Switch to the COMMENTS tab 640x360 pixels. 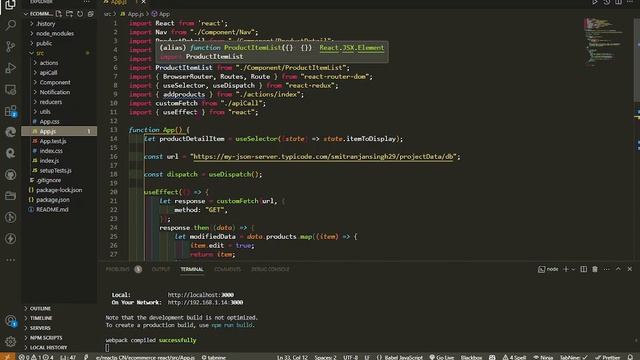[227, 269]
